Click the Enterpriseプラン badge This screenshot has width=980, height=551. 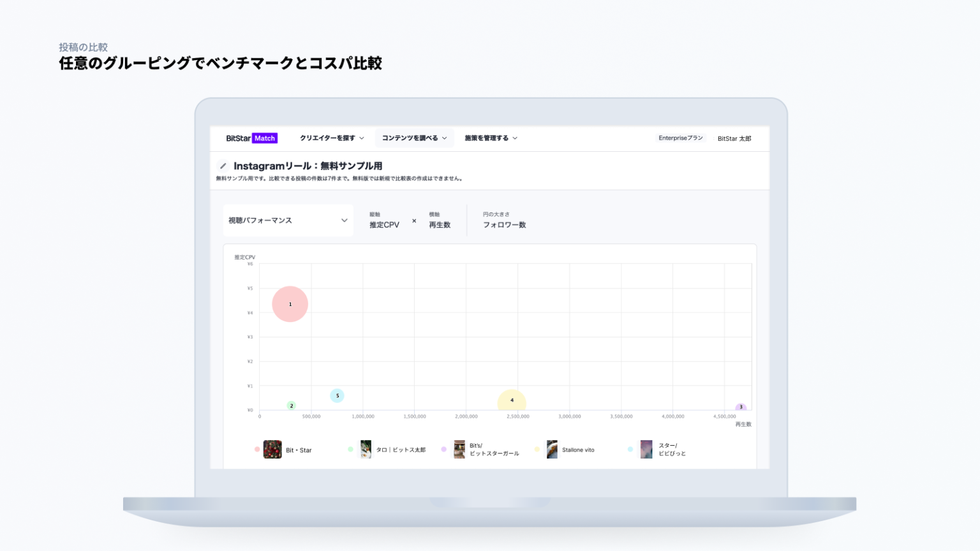[680, 138]
